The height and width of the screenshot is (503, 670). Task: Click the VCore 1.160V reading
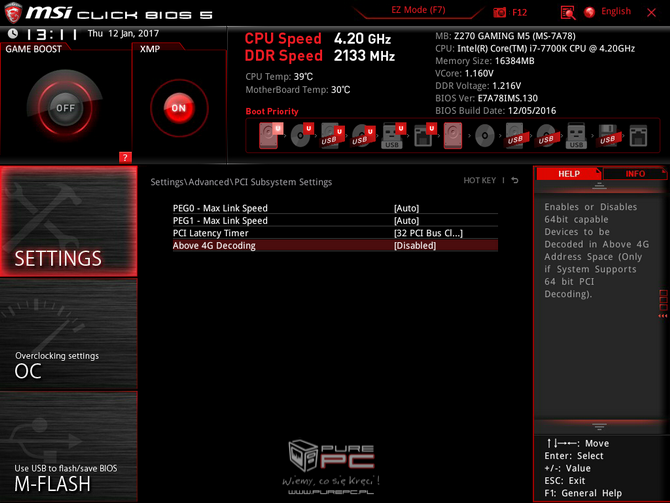click(464, 73)
